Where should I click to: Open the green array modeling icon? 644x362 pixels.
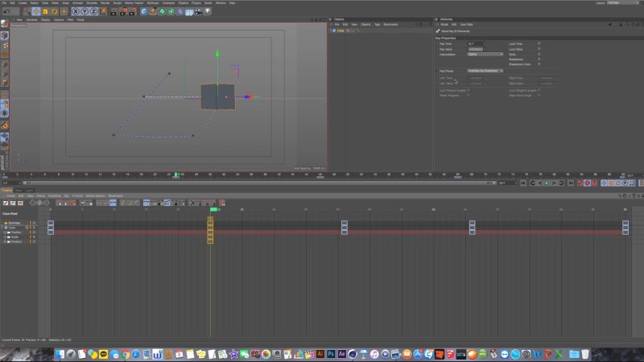(x=171, y=12)
